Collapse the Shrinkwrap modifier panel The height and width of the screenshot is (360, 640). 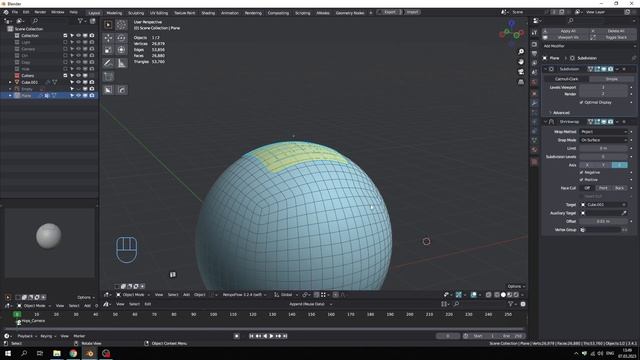pos(546,122)
